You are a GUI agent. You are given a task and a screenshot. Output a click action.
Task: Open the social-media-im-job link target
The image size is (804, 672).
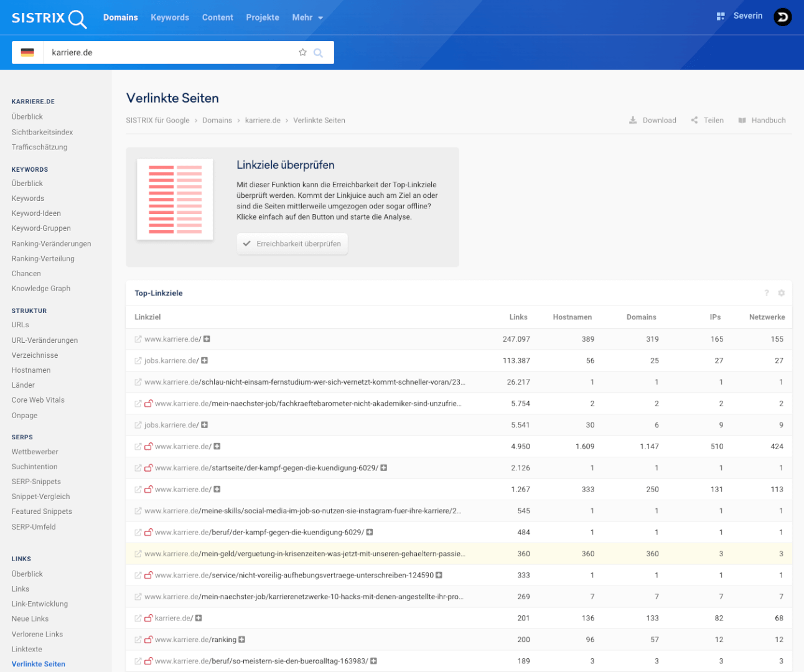(x=303, y=511)
